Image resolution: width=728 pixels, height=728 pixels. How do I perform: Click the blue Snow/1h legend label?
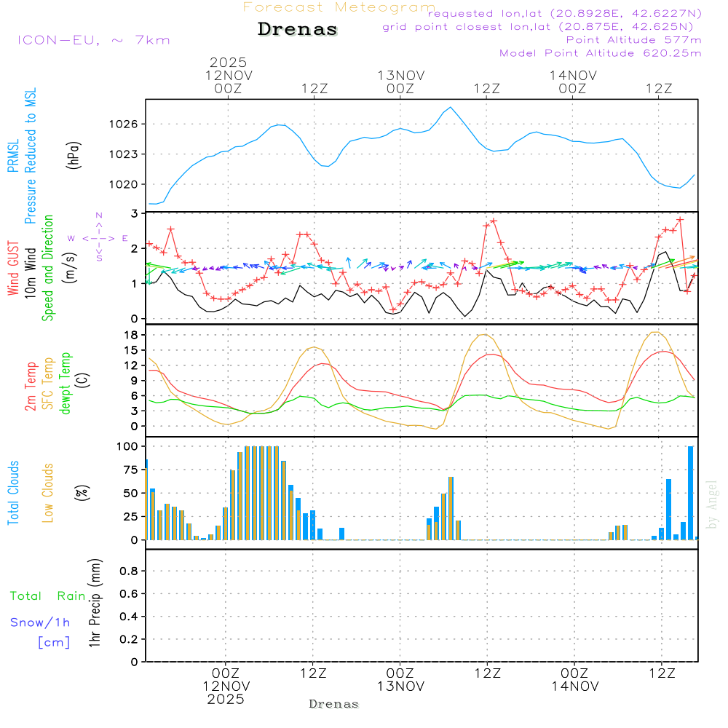click(x=40, y=622)
